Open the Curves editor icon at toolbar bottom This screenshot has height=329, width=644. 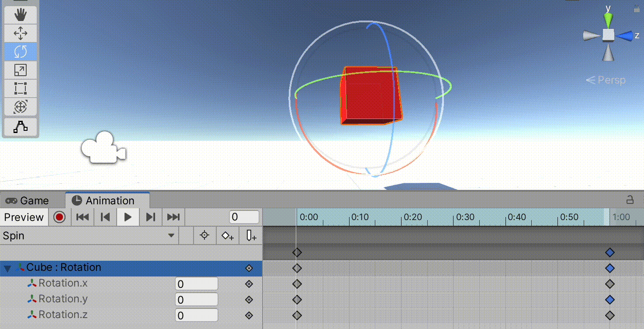coord(21,127)
